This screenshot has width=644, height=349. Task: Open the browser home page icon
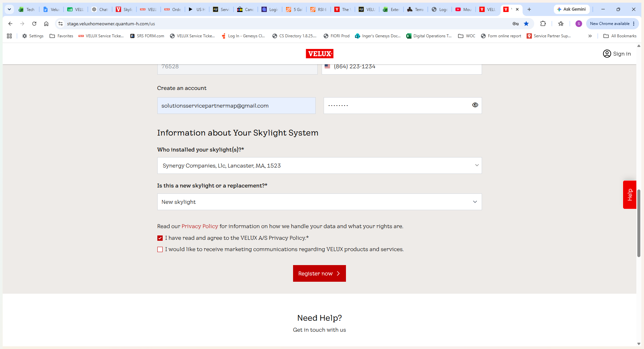[x=46, y=24]
